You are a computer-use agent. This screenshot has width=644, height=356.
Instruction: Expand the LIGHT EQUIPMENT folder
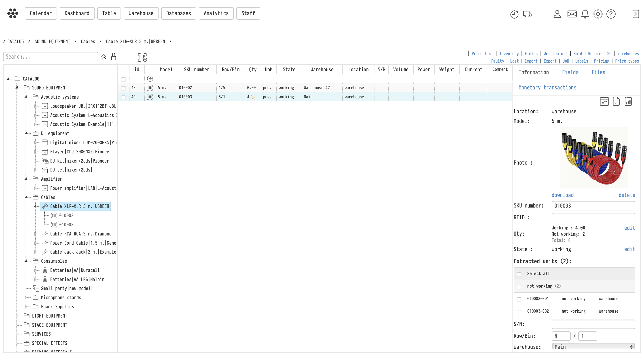[17, 316]
